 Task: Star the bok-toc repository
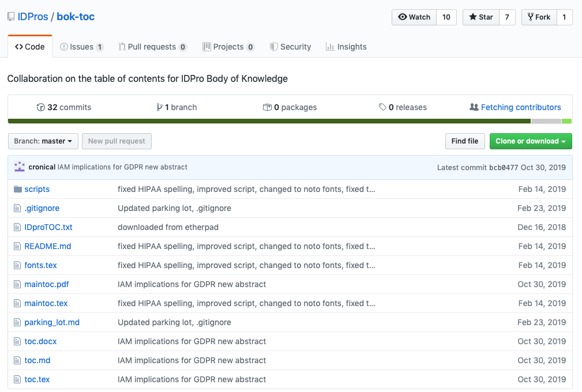click(480, 17)
